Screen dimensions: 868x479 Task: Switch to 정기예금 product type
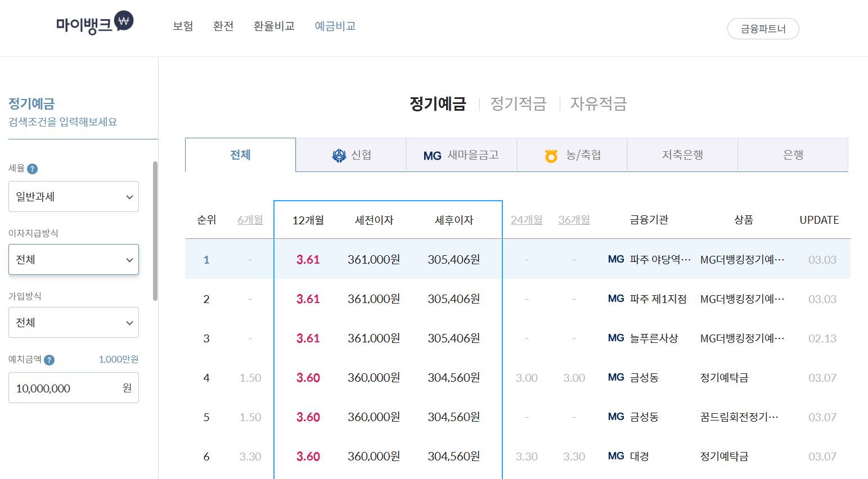tap(438, 103)
